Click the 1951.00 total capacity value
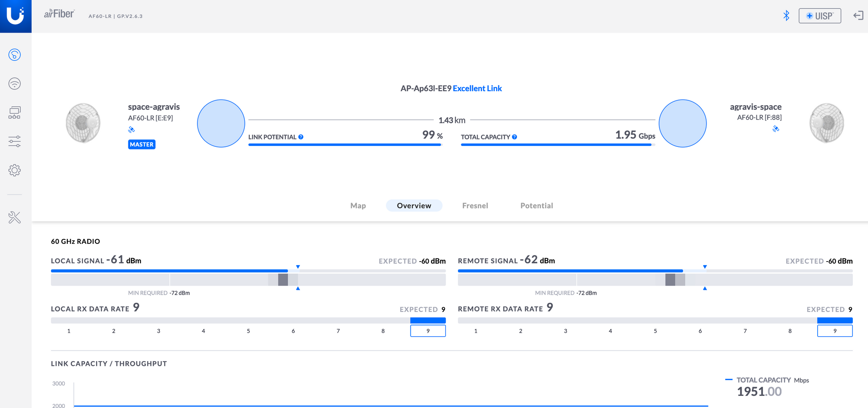 [x=759, y=391]
